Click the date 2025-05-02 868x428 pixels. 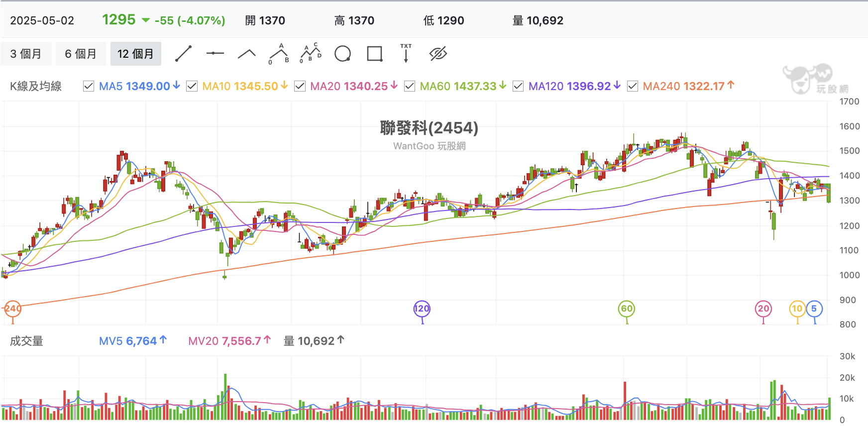(x=42, y=21)
